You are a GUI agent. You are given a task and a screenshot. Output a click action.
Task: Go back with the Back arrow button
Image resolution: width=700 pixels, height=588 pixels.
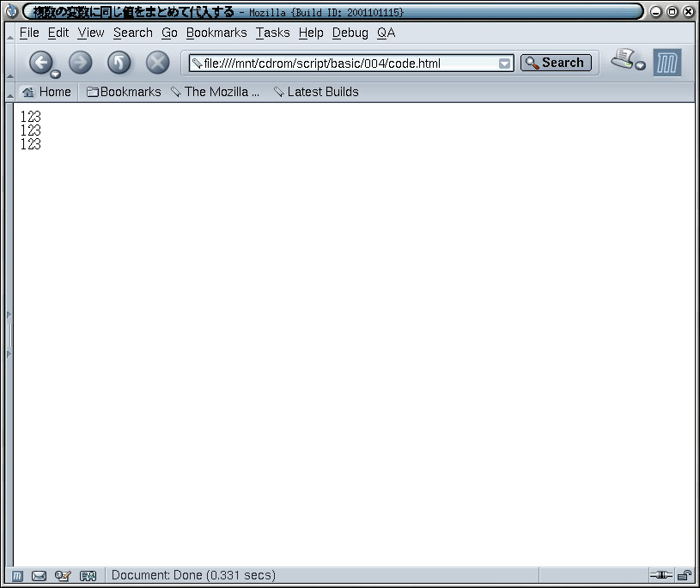click(x=41, y=62)
